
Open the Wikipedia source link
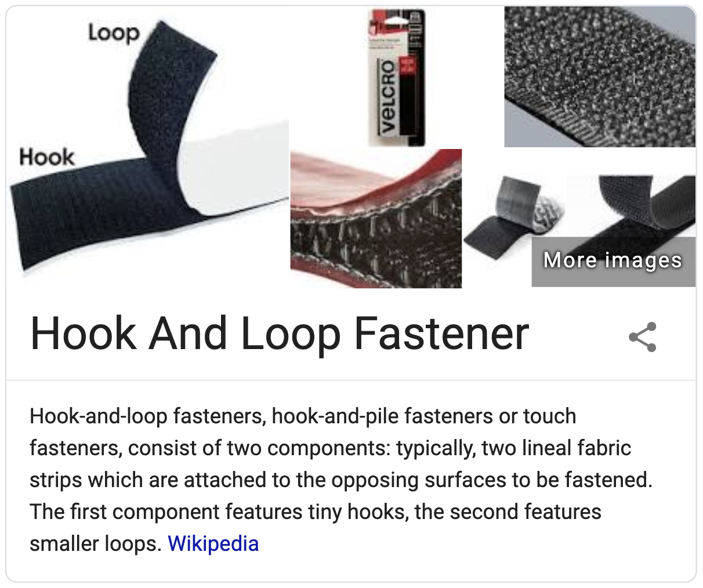point(213,544)
